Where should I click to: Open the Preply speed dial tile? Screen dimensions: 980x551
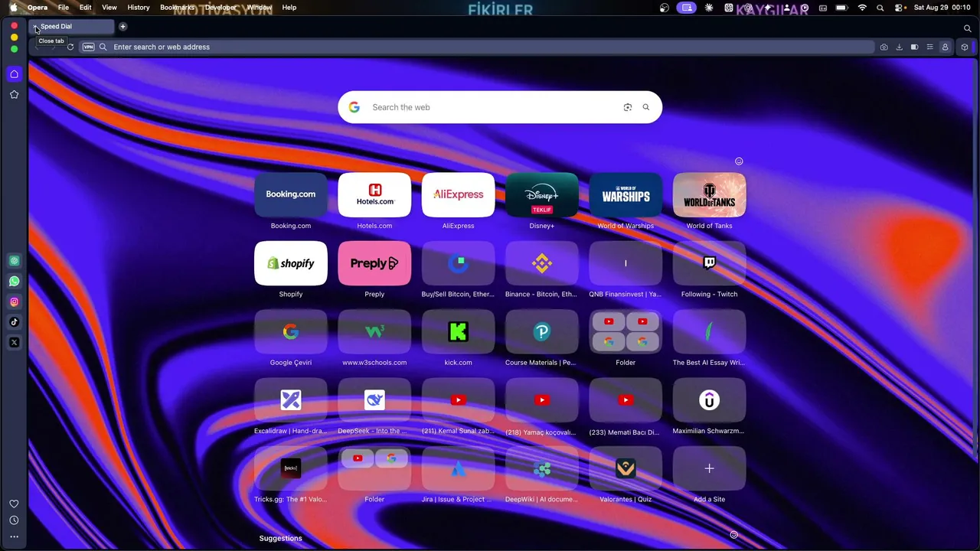[x=374, y=263]
